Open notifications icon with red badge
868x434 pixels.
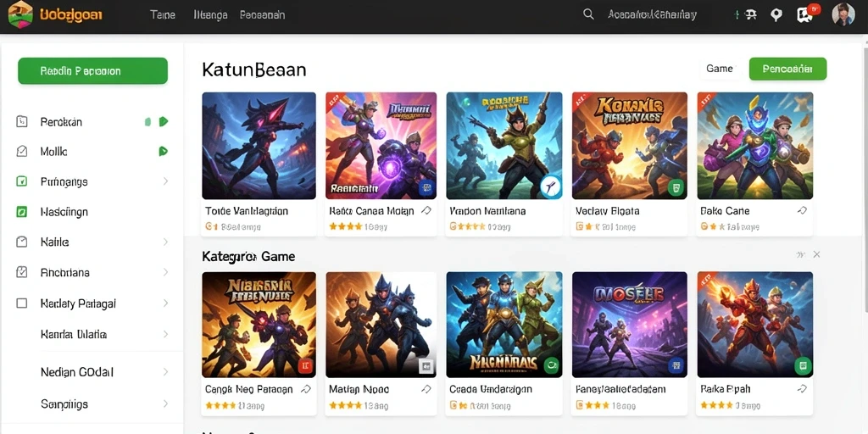point(805,14)
